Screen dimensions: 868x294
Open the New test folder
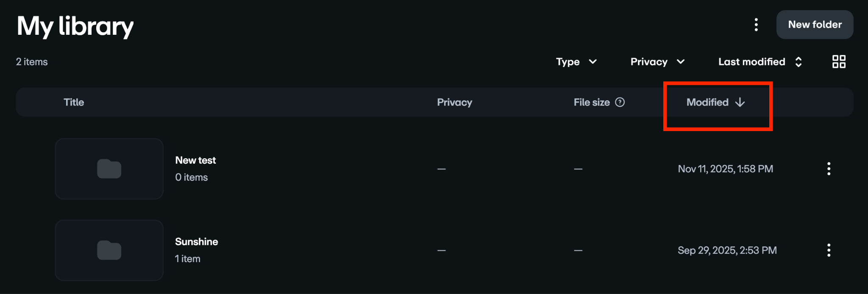(195, 160)
